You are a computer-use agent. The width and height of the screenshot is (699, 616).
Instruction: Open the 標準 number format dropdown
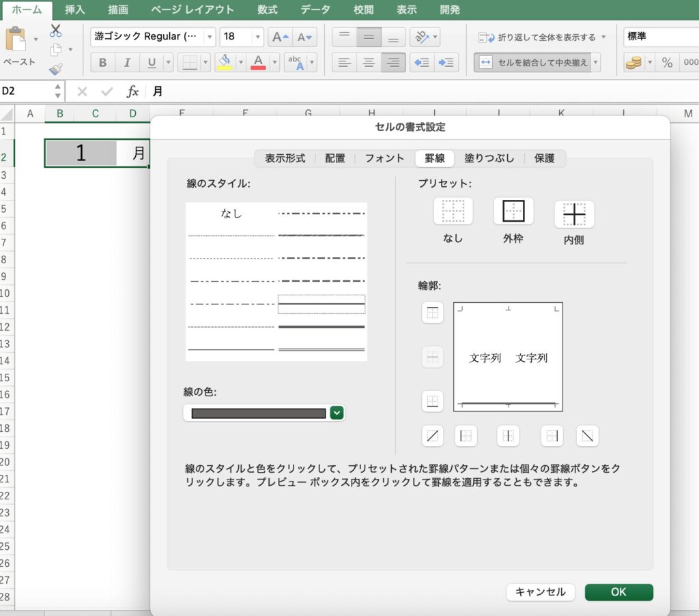661,37
